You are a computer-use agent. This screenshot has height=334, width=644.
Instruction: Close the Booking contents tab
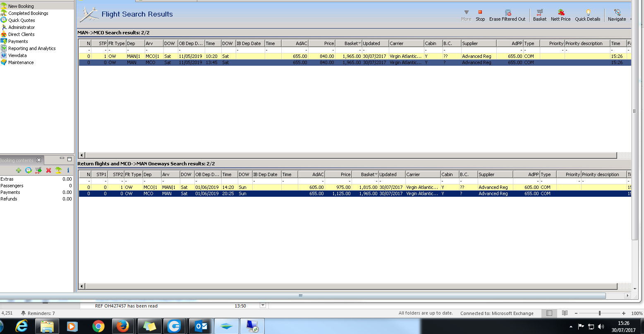click(39, 160)
